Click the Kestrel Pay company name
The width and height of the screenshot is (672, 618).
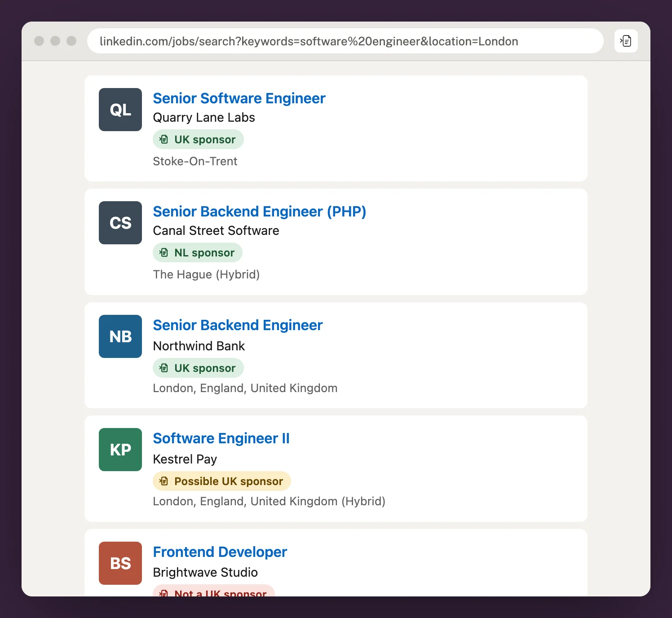(185, 459)
